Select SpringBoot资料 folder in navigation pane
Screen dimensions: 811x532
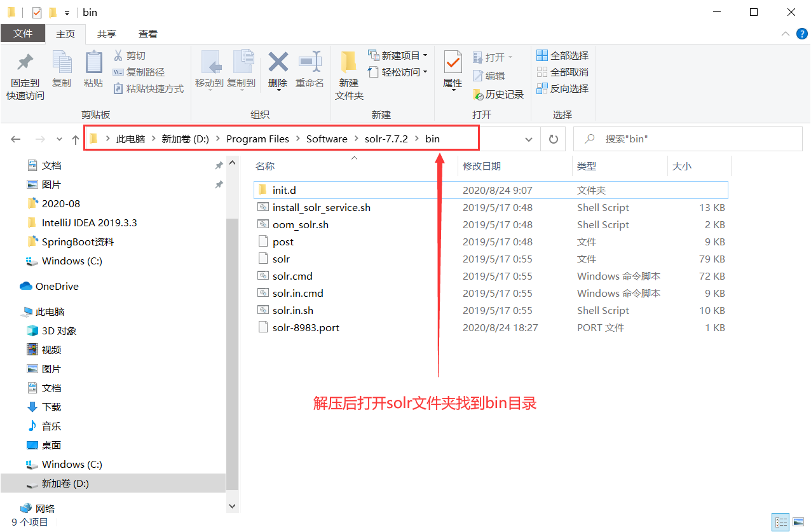pyautogui.click(x=71, y=242)
